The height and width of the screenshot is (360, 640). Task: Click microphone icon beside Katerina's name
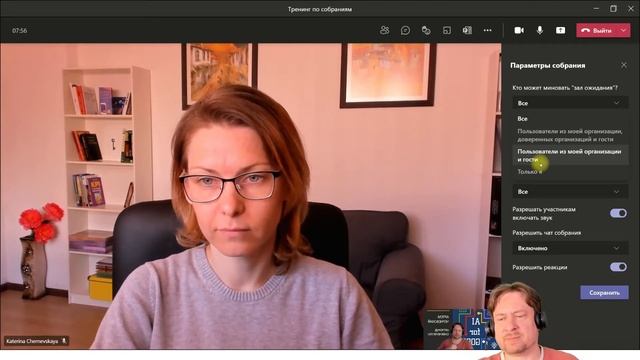(x=64, y=340)
